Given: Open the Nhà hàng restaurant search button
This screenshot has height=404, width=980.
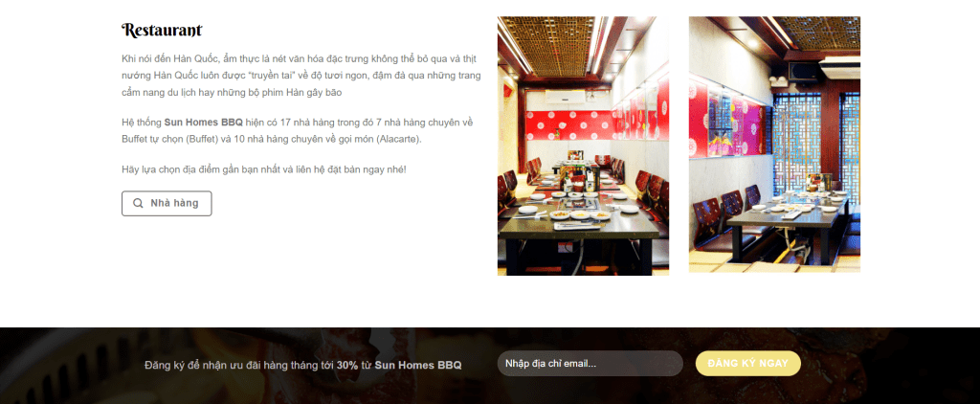Looking at the screenshot, I should click(167, 203).
